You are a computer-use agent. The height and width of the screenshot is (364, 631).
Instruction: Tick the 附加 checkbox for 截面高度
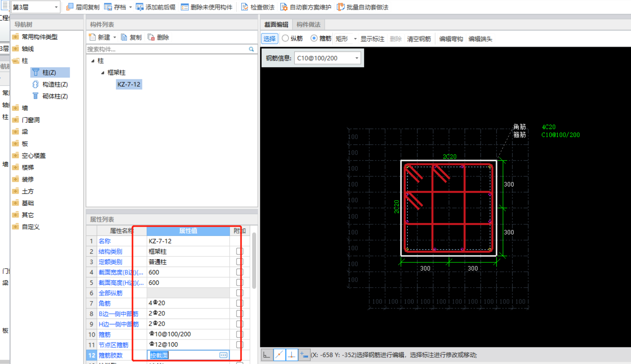(x=240, y=282)
